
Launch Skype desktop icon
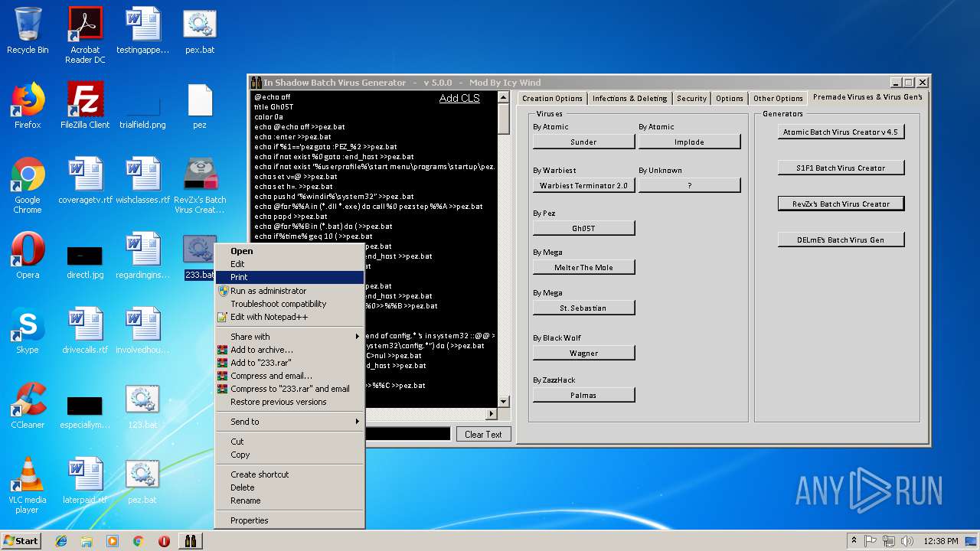(28, 331)
